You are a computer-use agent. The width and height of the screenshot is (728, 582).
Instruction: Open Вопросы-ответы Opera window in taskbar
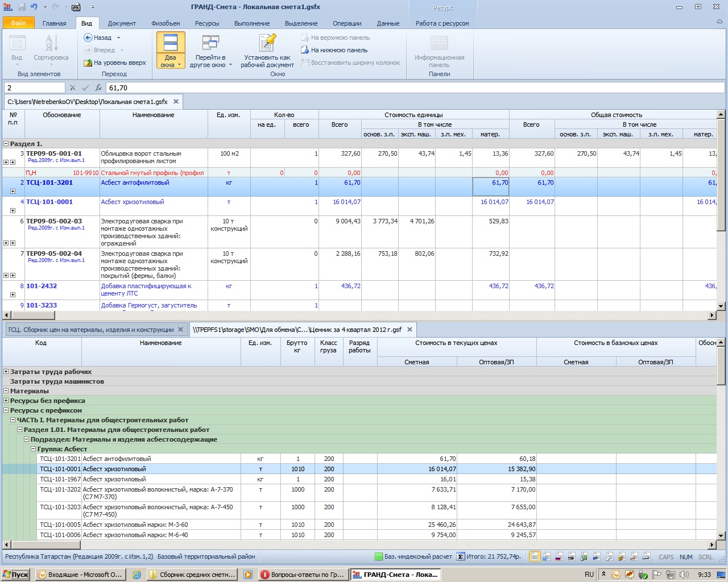[303, 575]
